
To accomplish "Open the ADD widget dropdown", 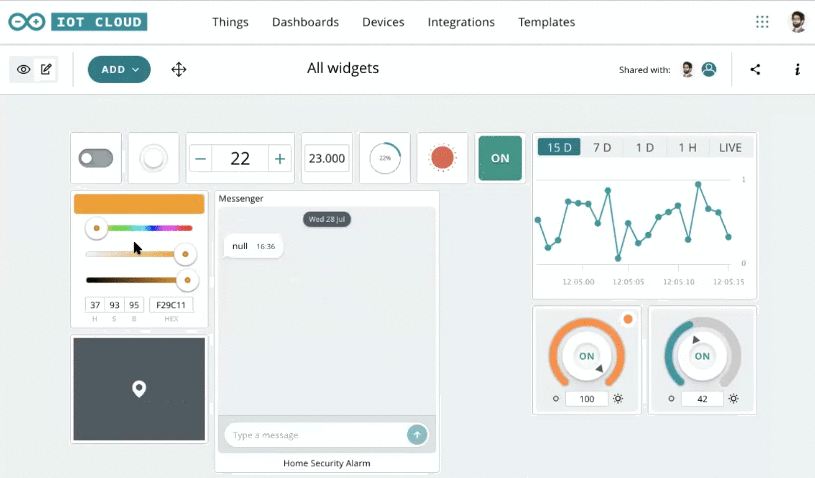I will (x=119, y=69).
